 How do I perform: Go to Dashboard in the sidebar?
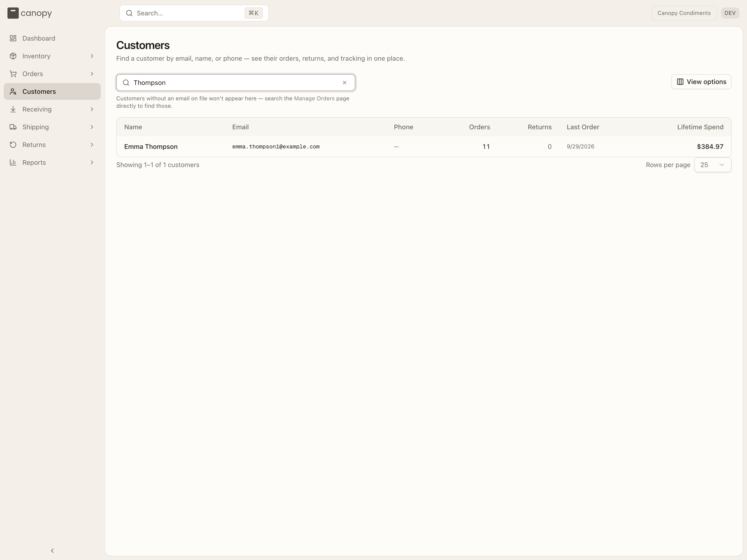52,38
